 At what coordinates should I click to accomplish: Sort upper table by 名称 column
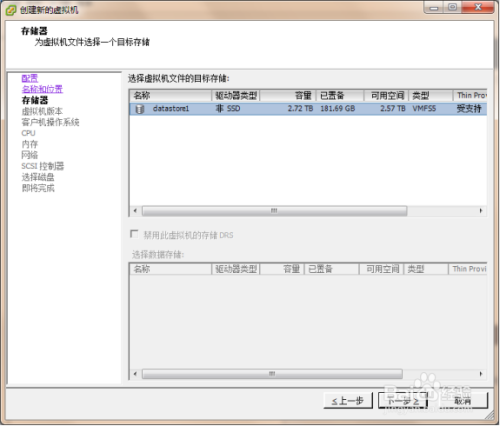[x=170, y=96]
